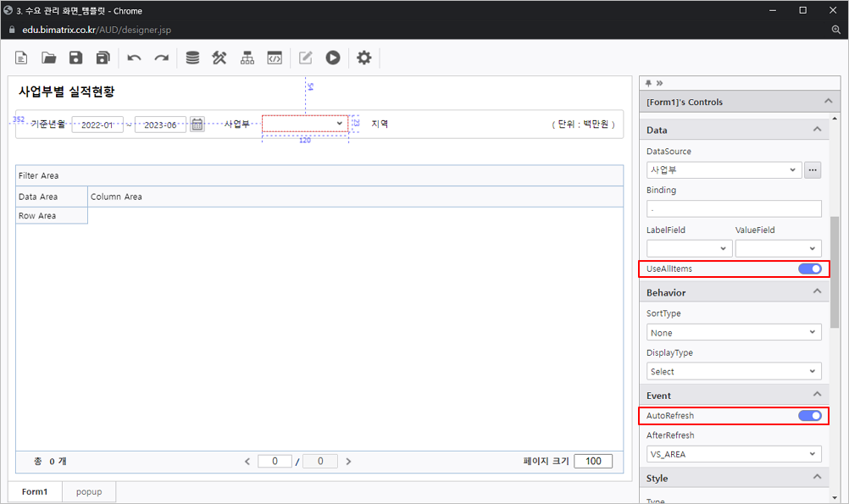Viewport: 849px width, 504px height.
Task: Click the hierarchy tree icon
Action: 247,58
